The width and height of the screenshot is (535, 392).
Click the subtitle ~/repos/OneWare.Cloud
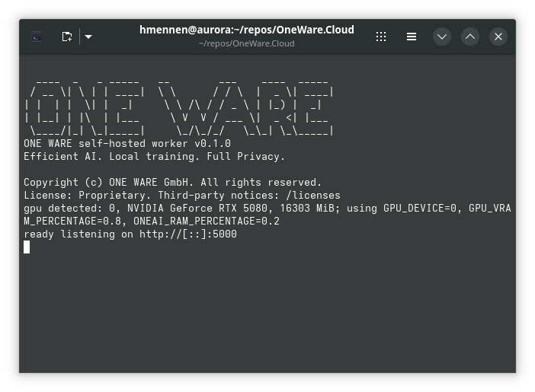pyautogui.click(x=247, y=43)
